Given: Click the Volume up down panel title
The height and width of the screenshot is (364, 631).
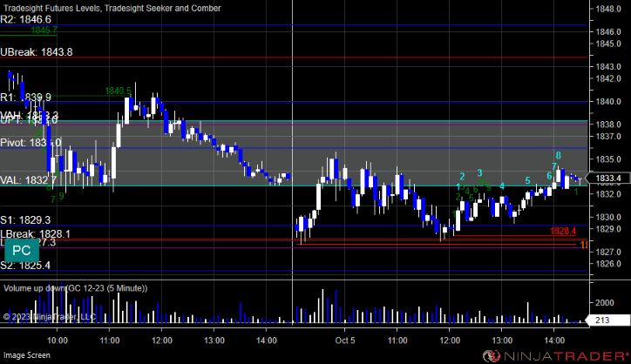Looking at the screenshot, I should [76, 288].
